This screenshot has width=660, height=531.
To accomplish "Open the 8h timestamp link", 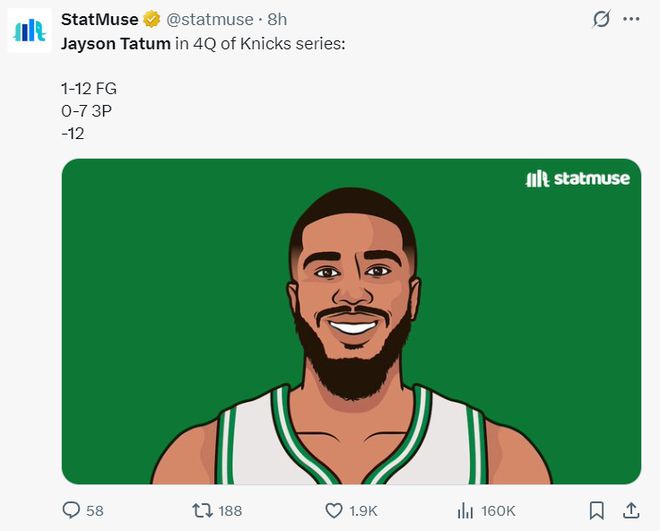I will [x=277, y=19].
